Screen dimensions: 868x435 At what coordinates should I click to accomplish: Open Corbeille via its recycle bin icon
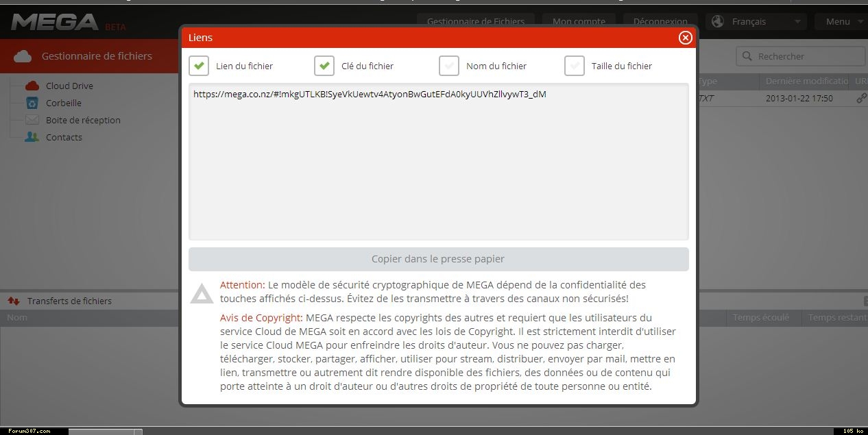[x=32, y=103]
